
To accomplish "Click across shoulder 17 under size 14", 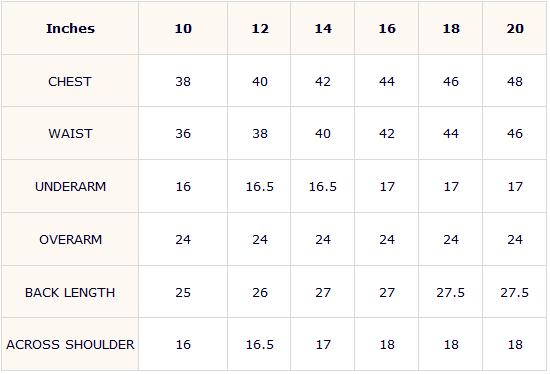I will pyautogui.click(x=323, y=345).
